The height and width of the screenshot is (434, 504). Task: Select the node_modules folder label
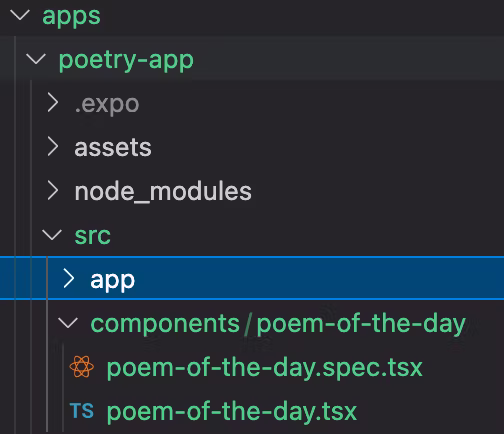[x=163, y=191]
